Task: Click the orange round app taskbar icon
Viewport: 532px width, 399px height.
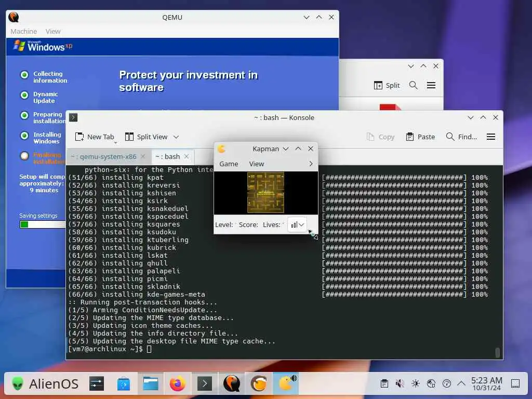Action: 259,384
